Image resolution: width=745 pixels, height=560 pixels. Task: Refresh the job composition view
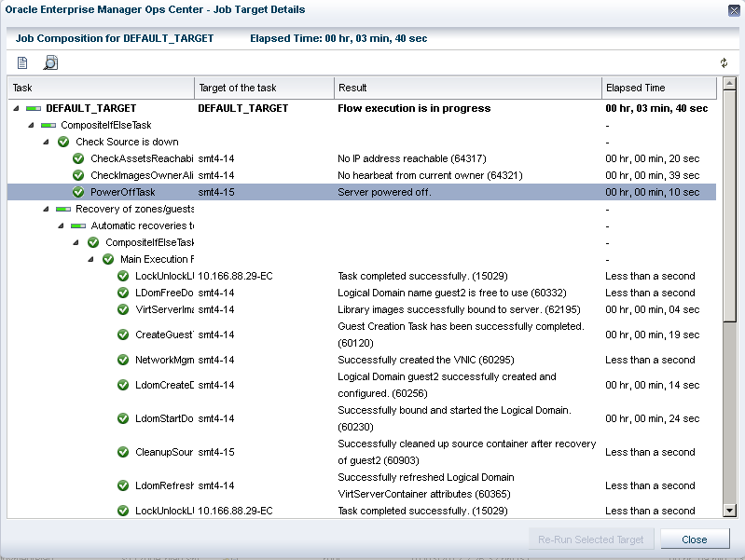[724, 62]
